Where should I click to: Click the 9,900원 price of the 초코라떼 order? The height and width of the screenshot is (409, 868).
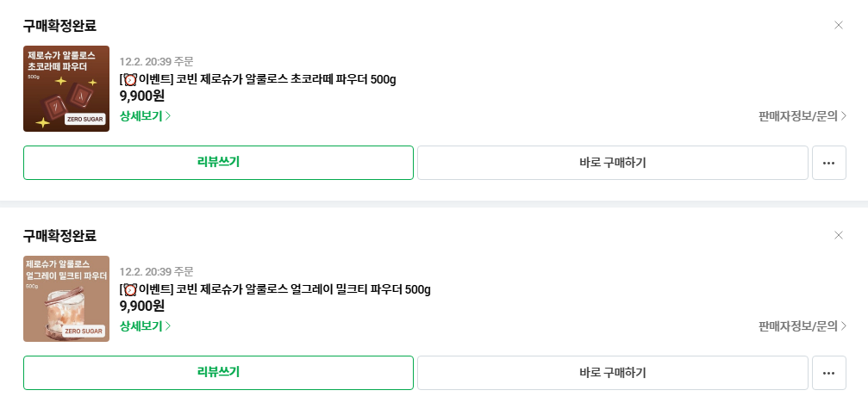coord(142,96)
